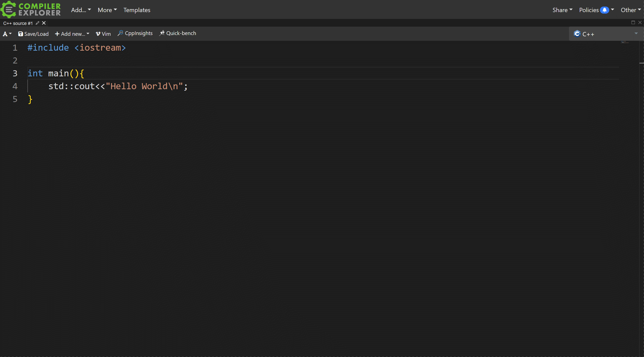Click the pencil icon to rename the source tab
The width and height of the screenshot is (644, 357).
point(38,23)
